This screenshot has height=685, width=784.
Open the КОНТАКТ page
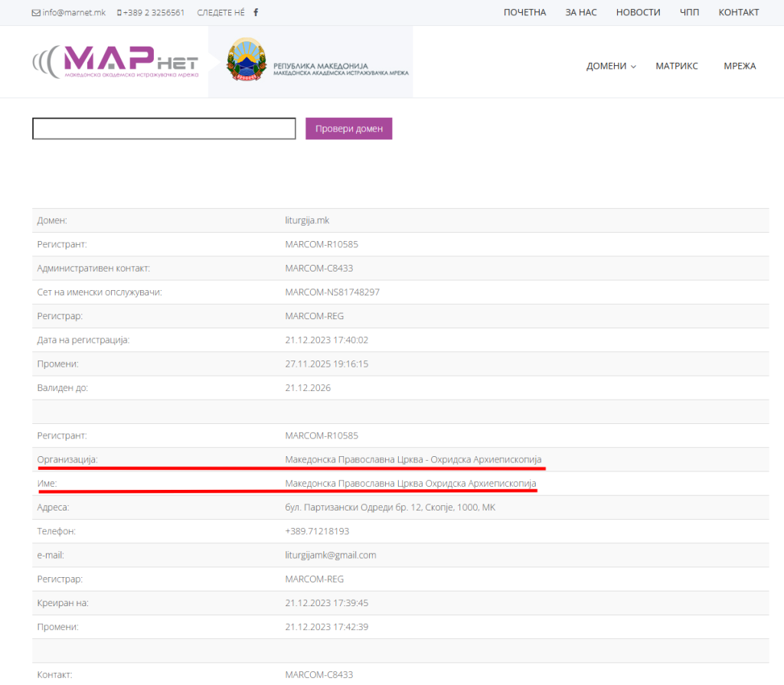click(739, 12)
